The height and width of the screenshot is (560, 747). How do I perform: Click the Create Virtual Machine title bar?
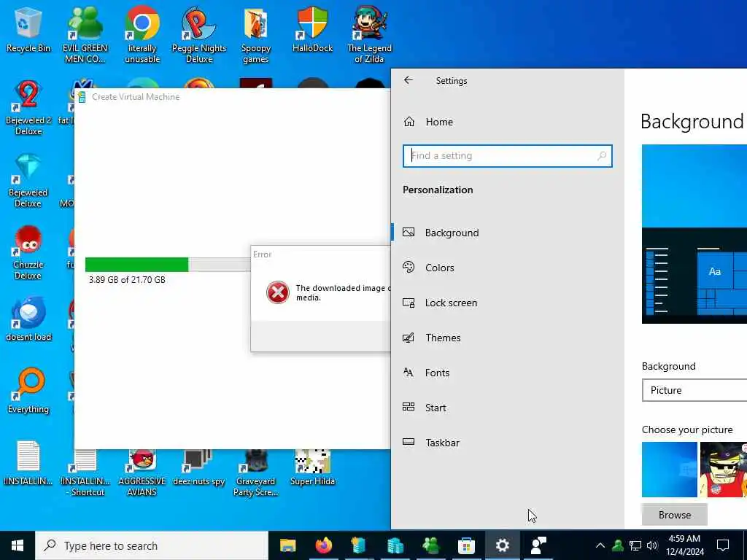[x=233, y=97]
